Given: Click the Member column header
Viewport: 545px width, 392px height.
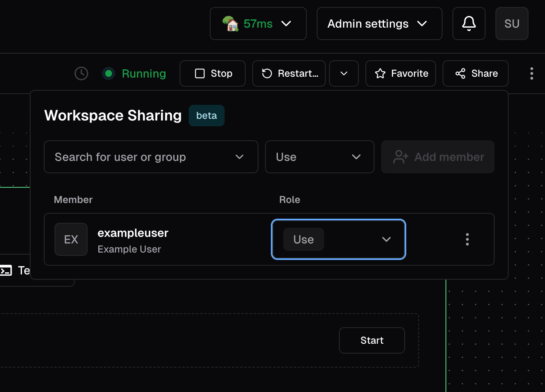Looking at the screenshot, I should click(73, 200).
